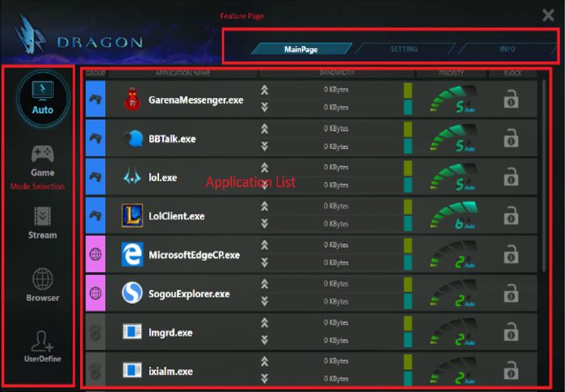Toggle the block lock for LolClient.exe
The width and height of the screenshot is (565, 392).
pyautogui.click(x=511, y=216)
